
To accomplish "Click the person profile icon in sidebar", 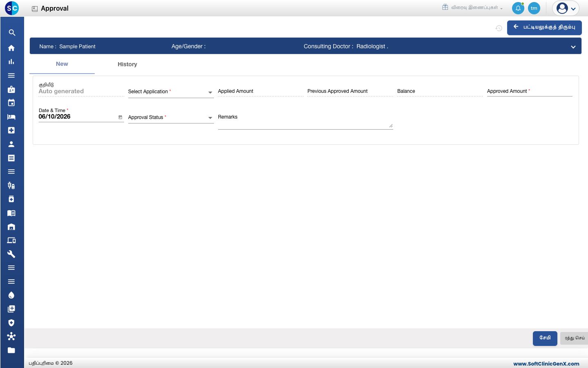I will coord(11,144).
